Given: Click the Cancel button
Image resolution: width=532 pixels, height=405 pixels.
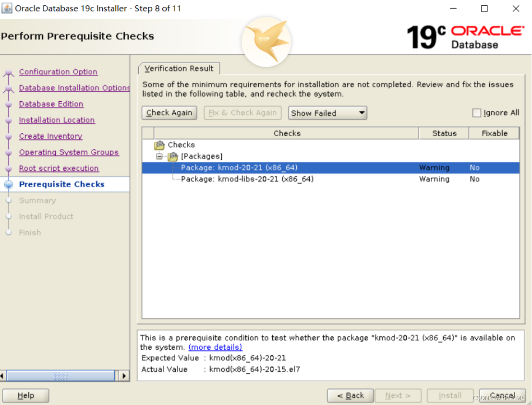Looking at the screenshot, I should [x=503, y=395].
